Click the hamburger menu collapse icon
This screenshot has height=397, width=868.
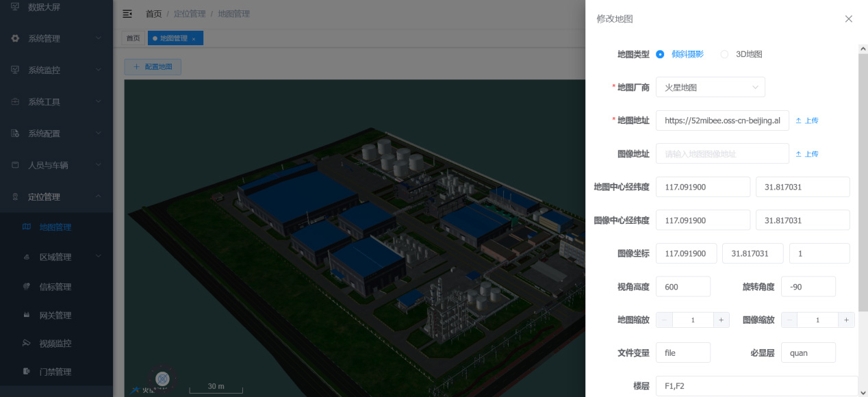[127, 14]
